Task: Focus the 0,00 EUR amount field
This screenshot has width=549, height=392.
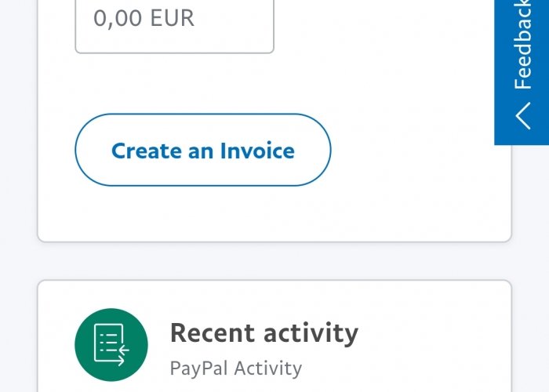Action: click(x=174, y=26)
